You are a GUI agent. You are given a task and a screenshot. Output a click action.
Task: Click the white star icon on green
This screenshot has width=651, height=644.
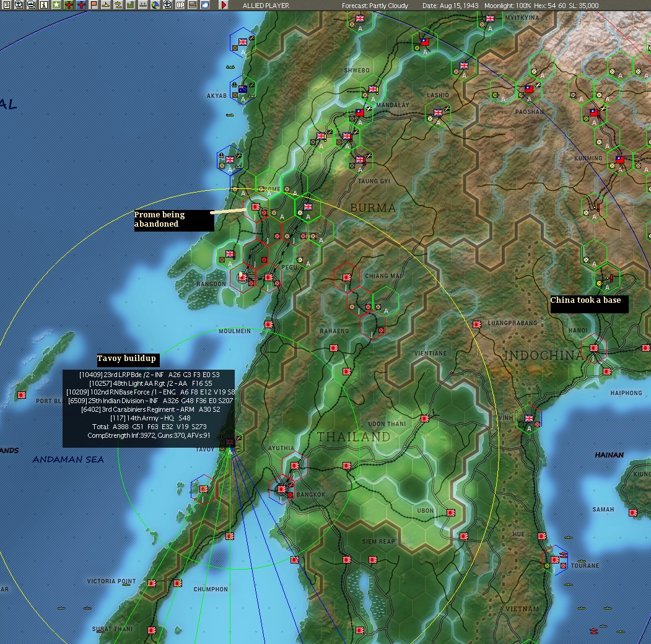(x=56, y=5)
